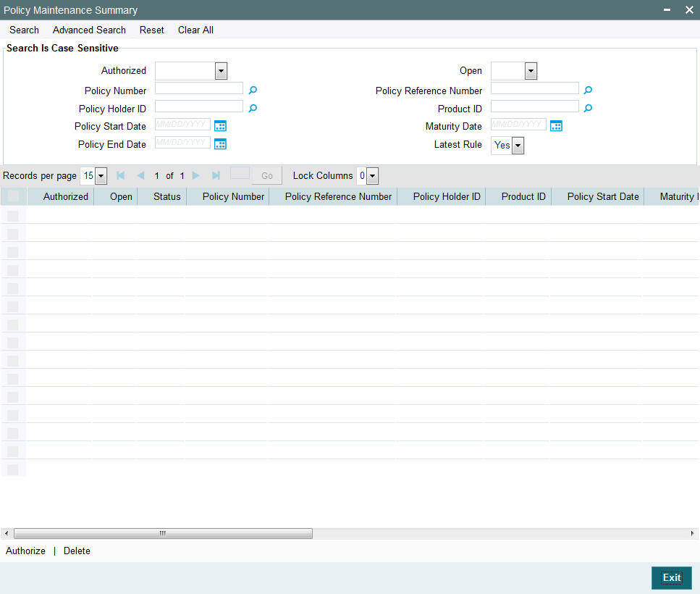The width and height of the screenshot is (700, 594).
Task: Click the Policy Holder ID input field
Action: 199,106
